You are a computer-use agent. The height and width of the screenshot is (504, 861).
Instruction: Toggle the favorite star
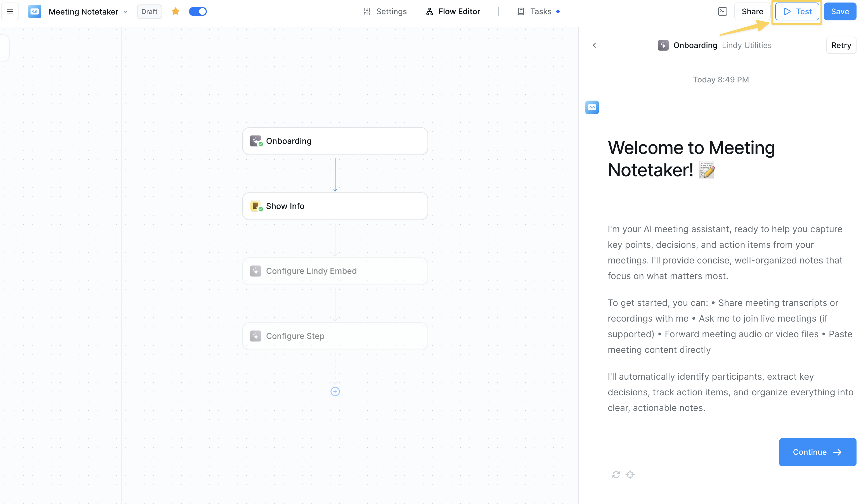click(x=175, y=12)
